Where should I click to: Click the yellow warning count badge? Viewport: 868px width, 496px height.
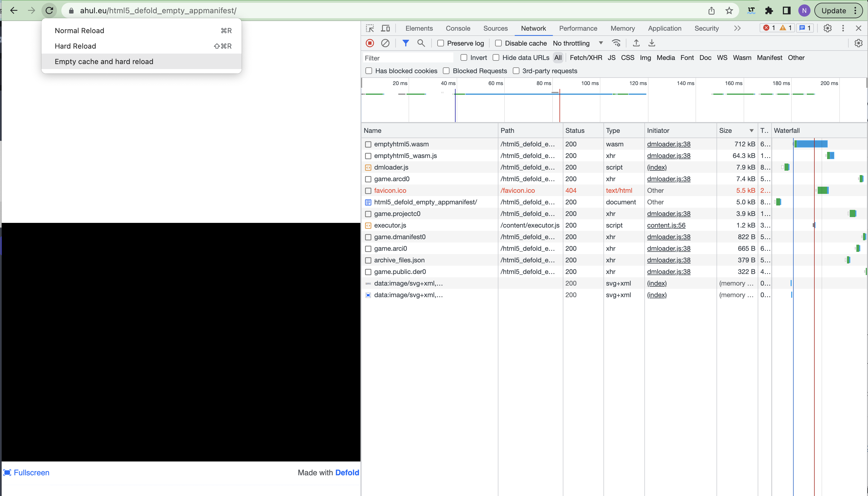786,28
